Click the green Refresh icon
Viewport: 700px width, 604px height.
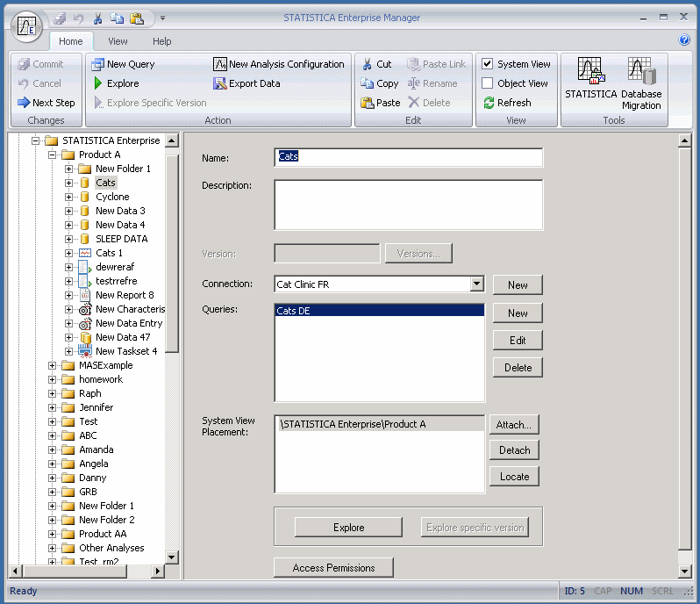click(x=489, y=103)
